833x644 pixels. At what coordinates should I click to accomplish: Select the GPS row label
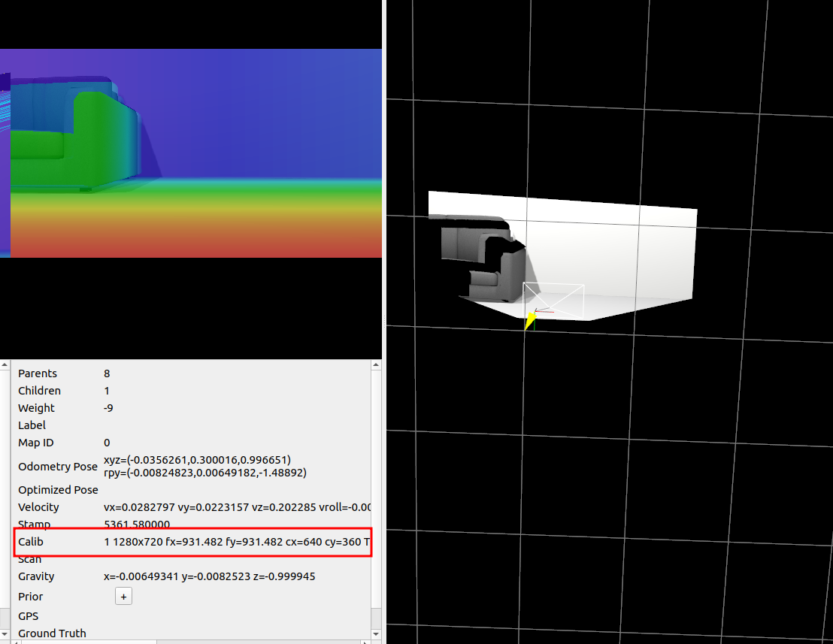[x=29, y=616]
